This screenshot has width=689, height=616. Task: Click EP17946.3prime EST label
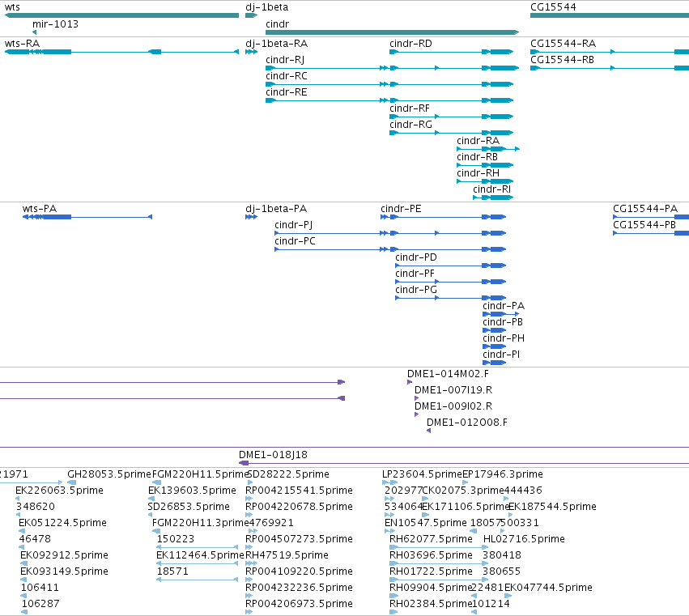[x=503, y=474]
